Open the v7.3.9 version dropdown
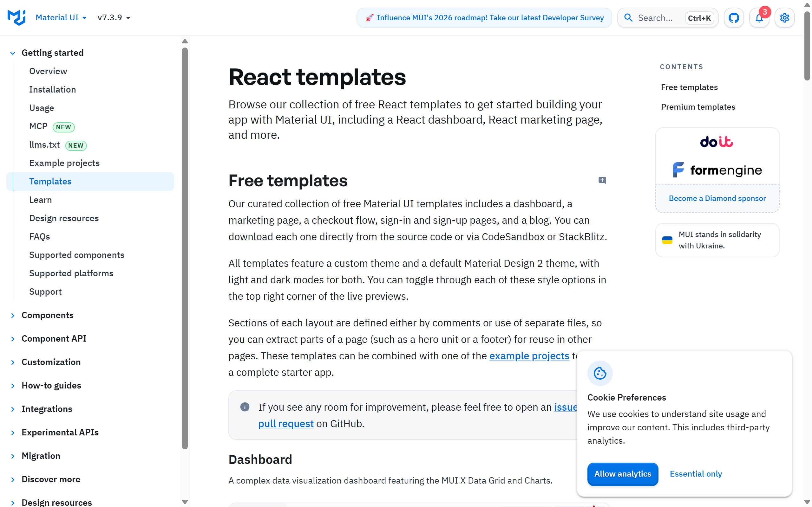The width and height of the screenshot is (812, 507). click(114, 17)
